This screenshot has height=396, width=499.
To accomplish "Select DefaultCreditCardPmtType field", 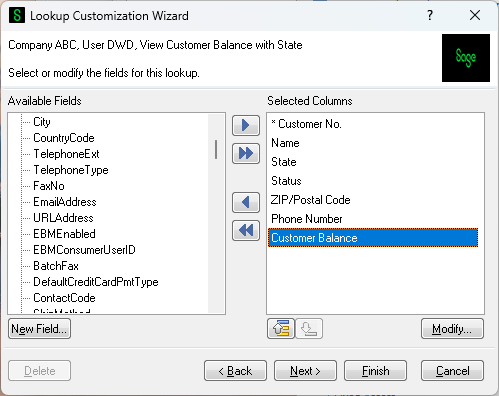I will point(96,282).
